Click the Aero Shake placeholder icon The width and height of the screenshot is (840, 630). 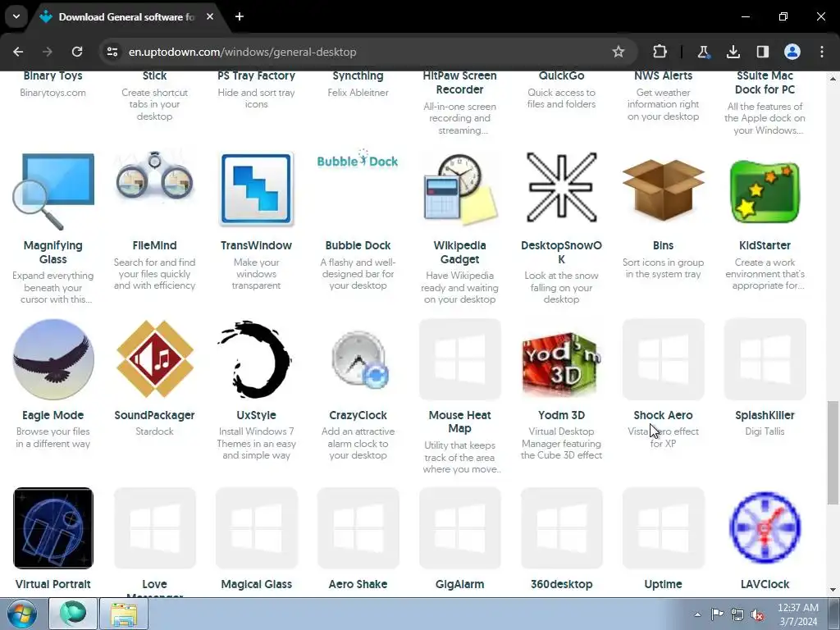tap(358, 527)
